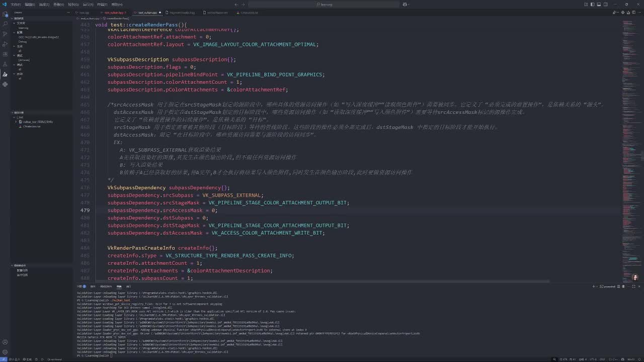Select the powershell terminal label
This screenshot has width=644, height=362.
(x=607, y=286)
